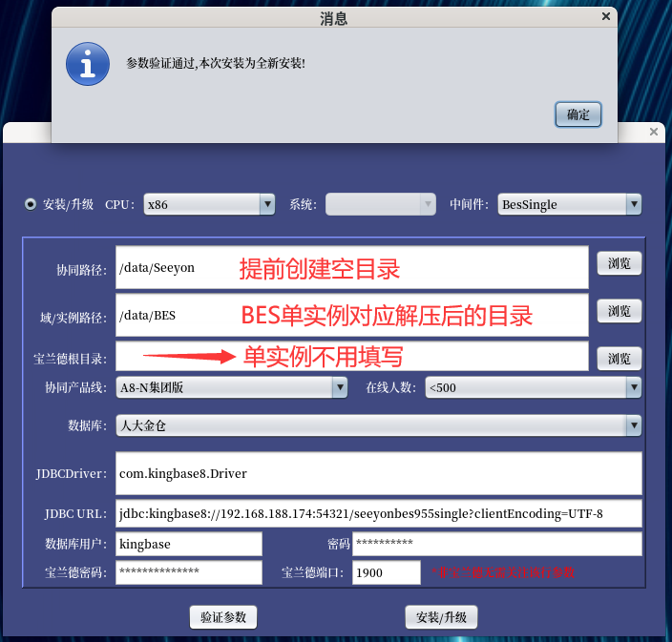Focus the JDBCDriver text field
This screenshot has height=642, width=672.
[379, 473]
